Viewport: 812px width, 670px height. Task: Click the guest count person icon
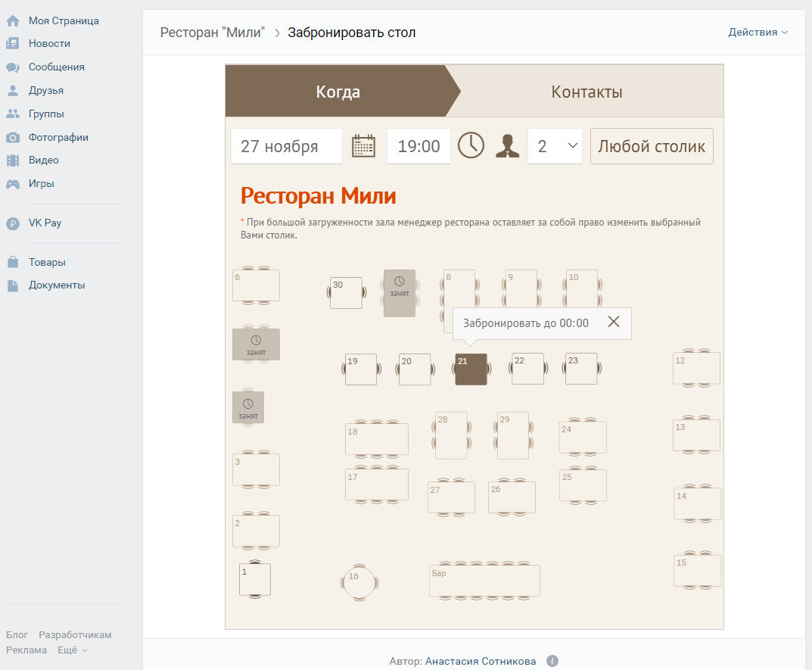(x=507, y=145)
